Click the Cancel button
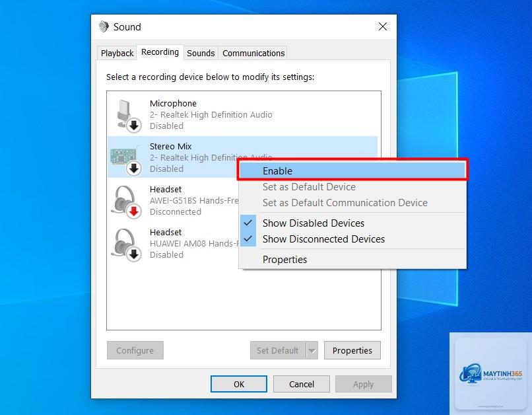 (301, 384)
